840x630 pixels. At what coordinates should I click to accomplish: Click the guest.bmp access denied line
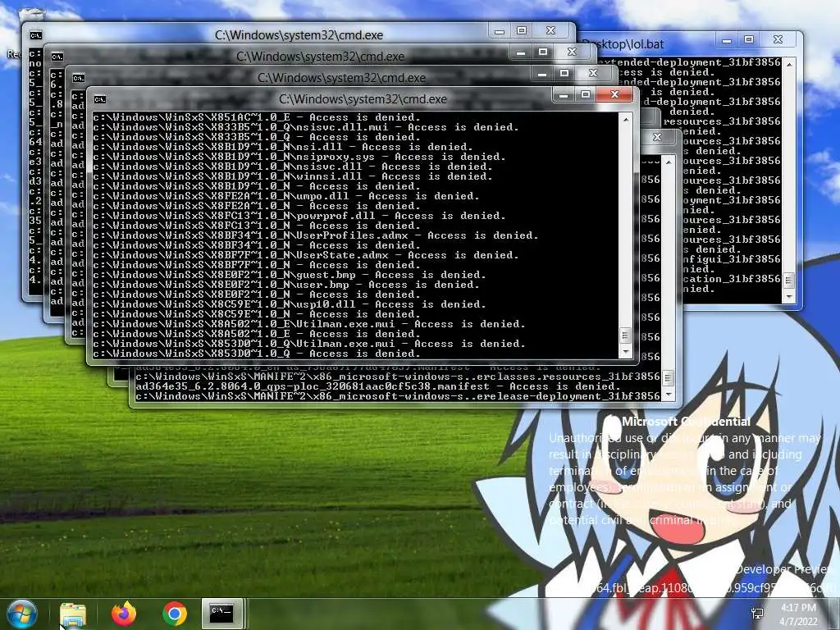tap(289, 275)
